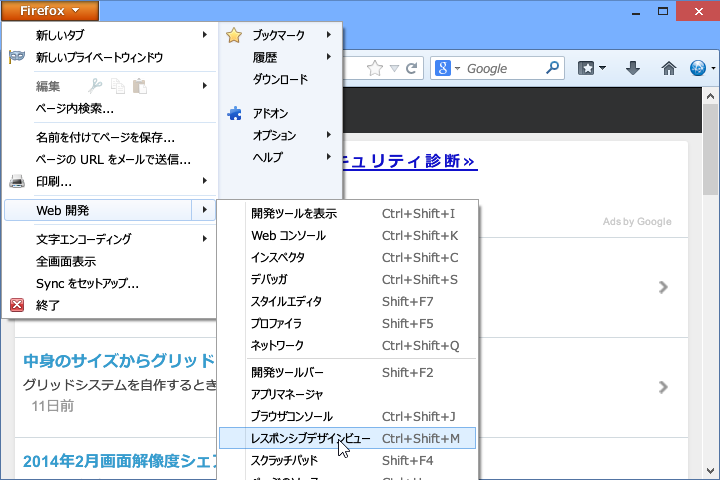Click the printer icon

tap(17, 181)
